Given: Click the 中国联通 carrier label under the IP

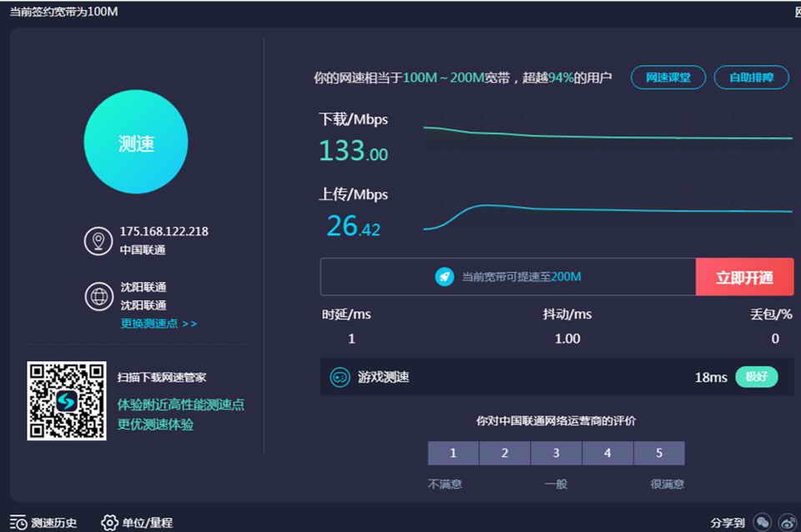Looking at the screenshot, I should click(143, 249).
